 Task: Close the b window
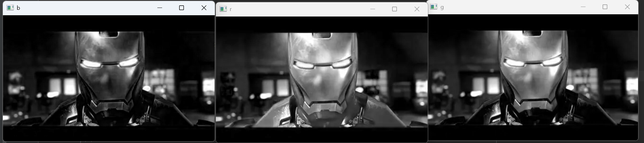[x=204, y=8]
